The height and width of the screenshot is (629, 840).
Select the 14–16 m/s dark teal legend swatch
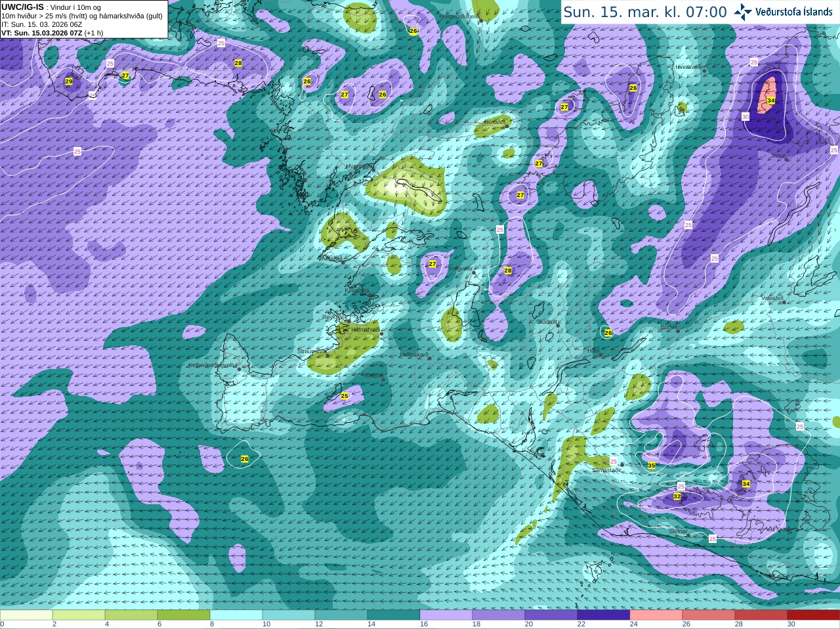tap(394, 615)
